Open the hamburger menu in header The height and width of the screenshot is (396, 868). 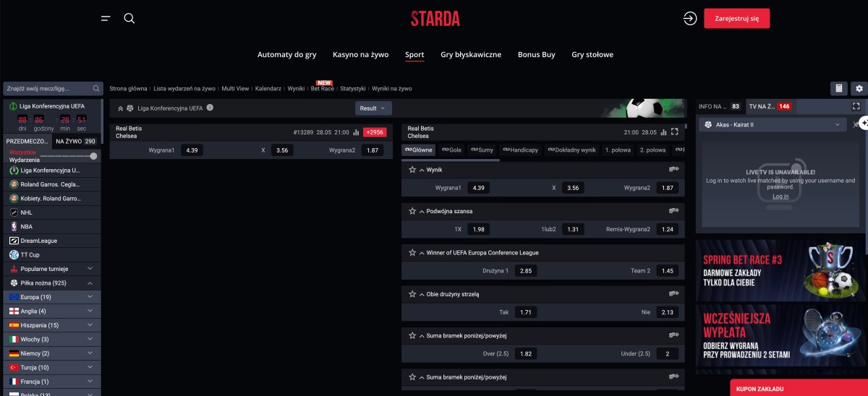tap(106, 18)
